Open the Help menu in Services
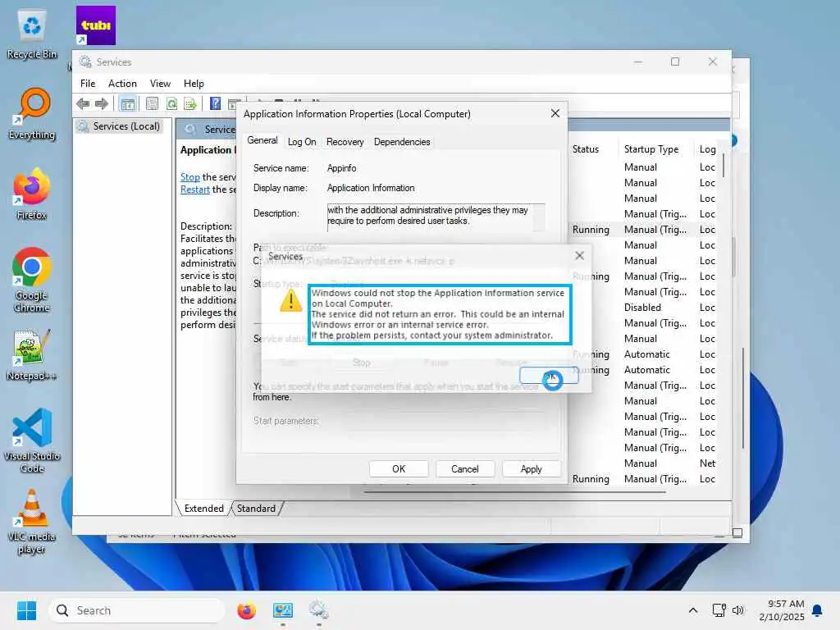This screenshot has width=840, height=630. pos(194,84)
